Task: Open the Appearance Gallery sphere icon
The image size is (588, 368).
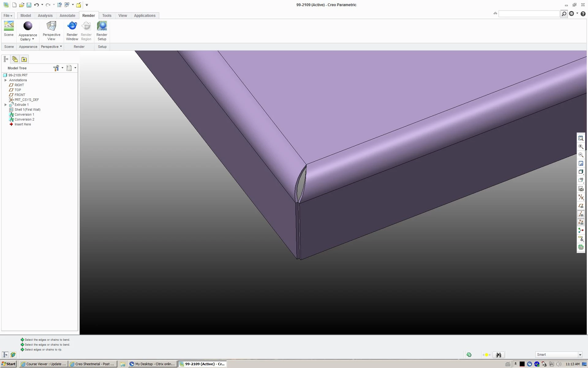Action: click(28, 26)
